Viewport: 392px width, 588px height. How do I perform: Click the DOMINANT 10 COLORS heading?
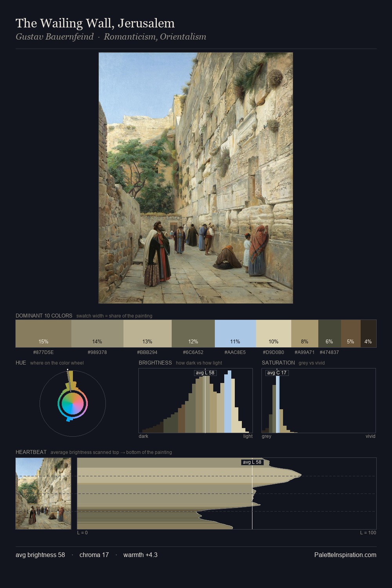pyautogui.click(x=44, y=316)
